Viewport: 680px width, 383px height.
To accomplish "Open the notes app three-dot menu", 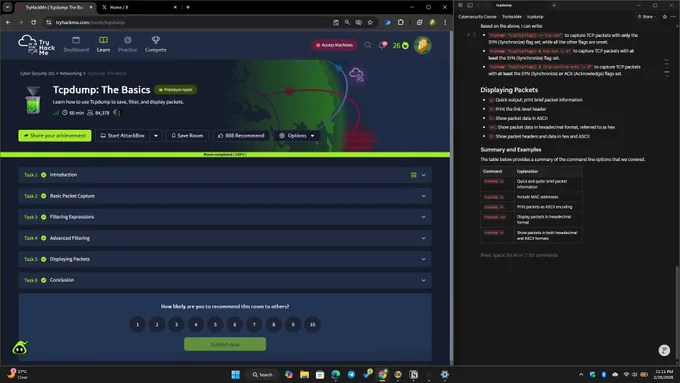I will click(673, 16).
